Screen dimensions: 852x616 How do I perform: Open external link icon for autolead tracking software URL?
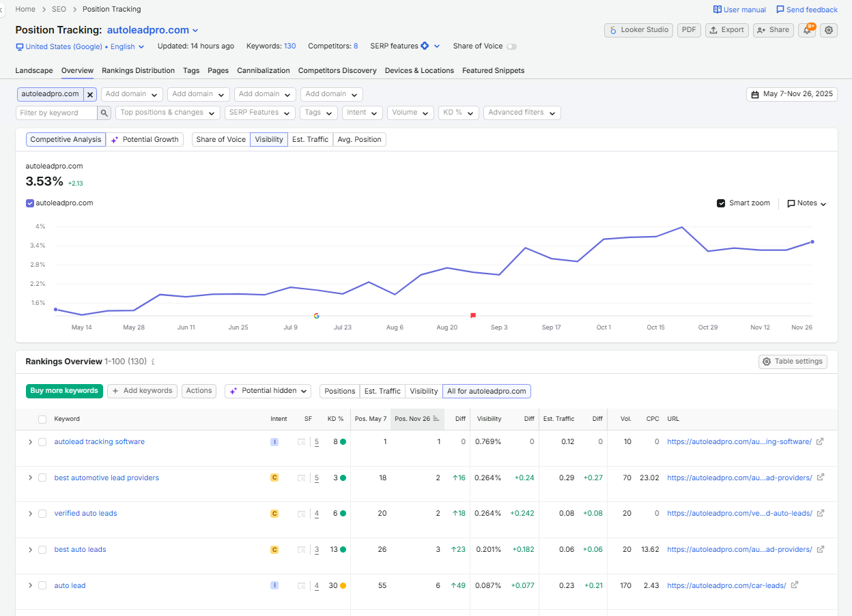point(820,441)
